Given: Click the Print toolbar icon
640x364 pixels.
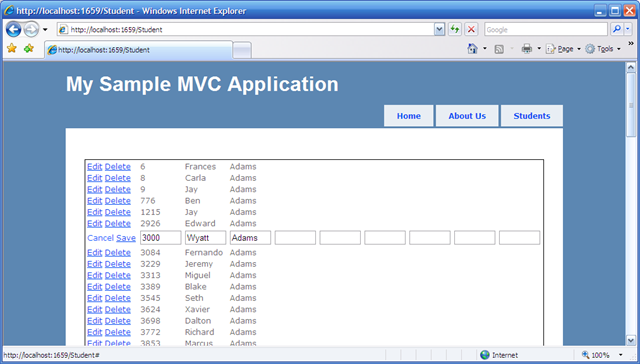Looking at the screenshot, I should pyautogui.click(x=527, y=49).
